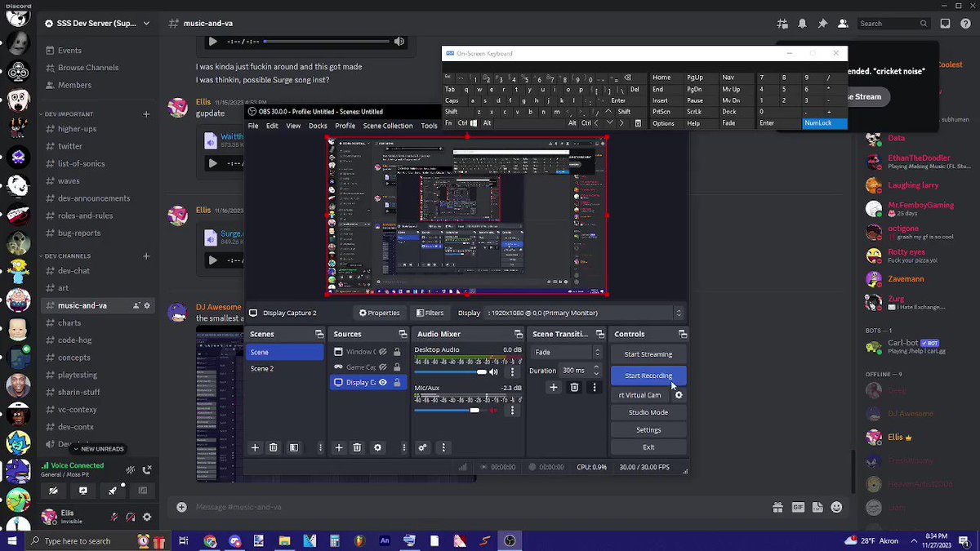
Task: Open Properties for Display Capture 2
Action: 379,313
